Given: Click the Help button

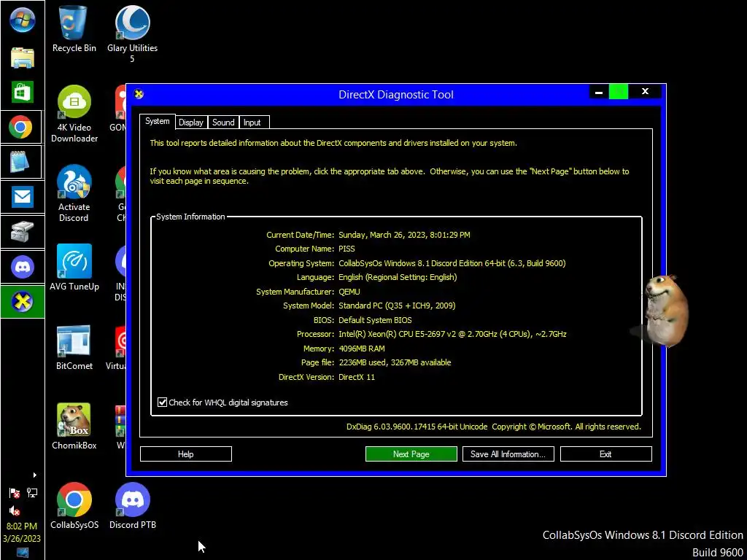Looking at the screenshot, I should tap(186, 454).
